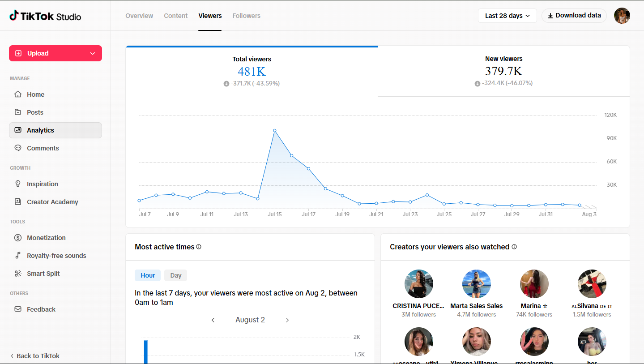Open Posts from the sidebar

pos(55,112)
